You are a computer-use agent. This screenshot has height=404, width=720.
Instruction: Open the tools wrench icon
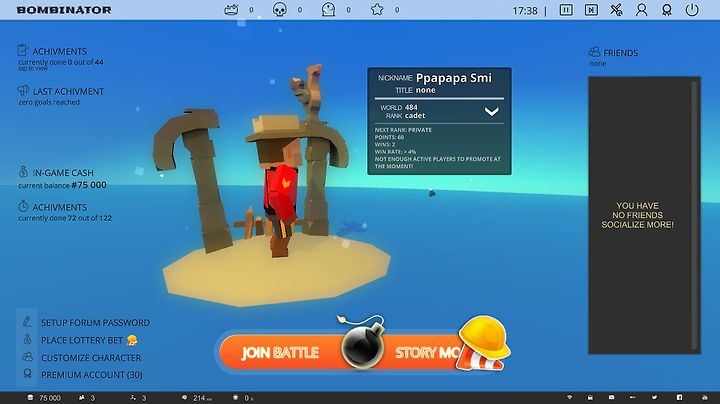(616, 10)
